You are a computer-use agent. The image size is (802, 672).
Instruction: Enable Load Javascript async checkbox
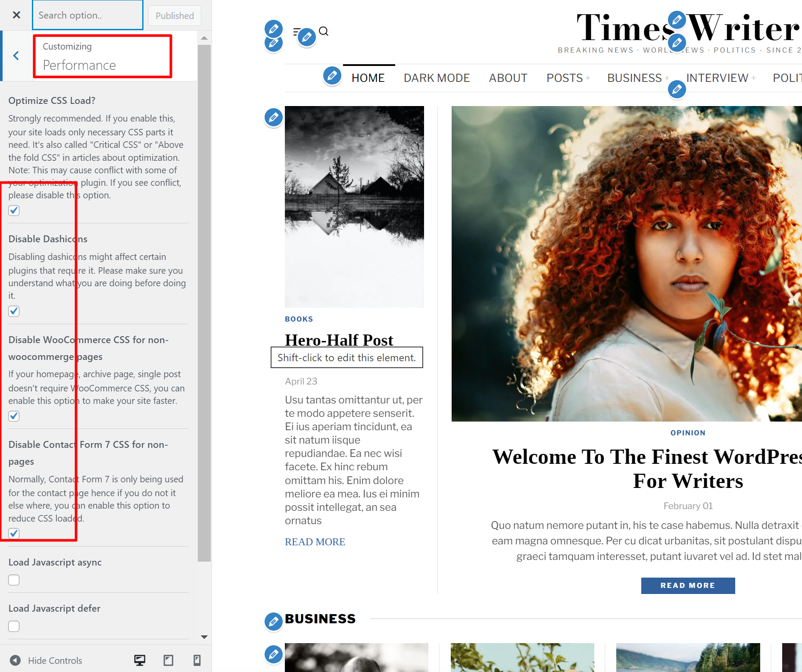pos(14,580)
